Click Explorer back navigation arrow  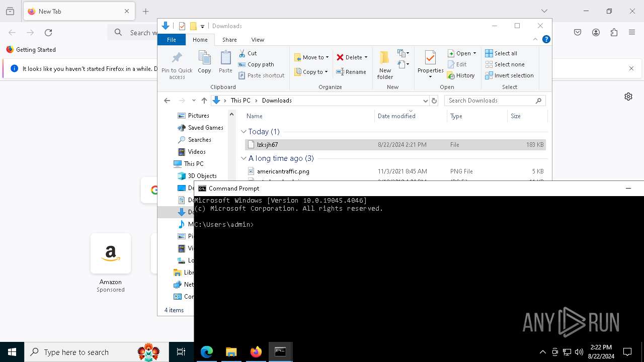167,101
